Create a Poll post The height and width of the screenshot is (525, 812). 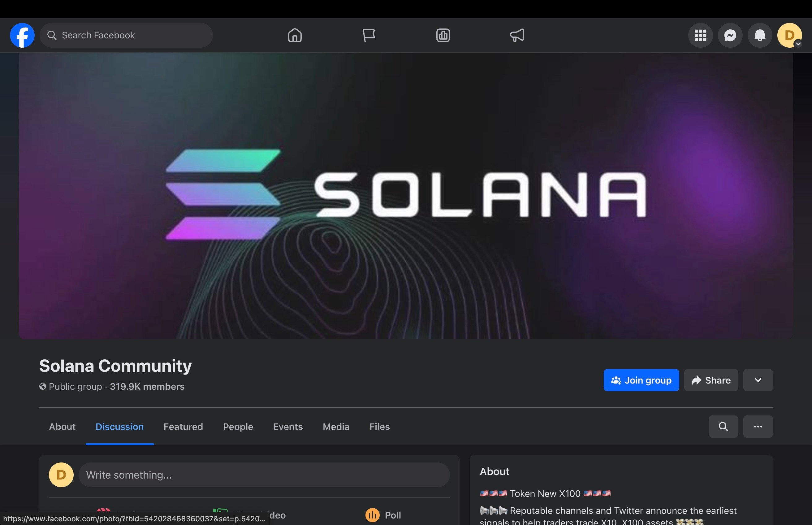(383, 515)
